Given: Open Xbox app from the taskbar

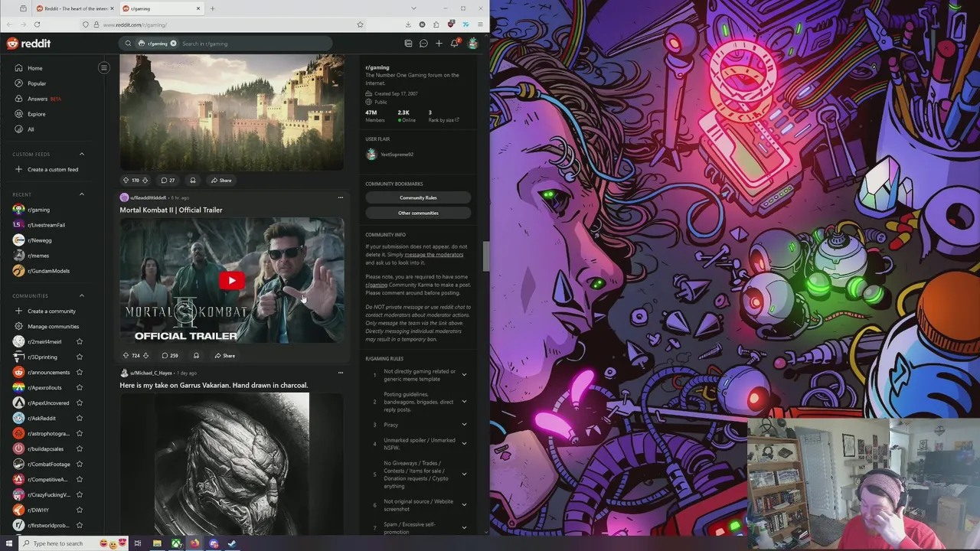Looking at the screenshot, I should tap(176, 543).
